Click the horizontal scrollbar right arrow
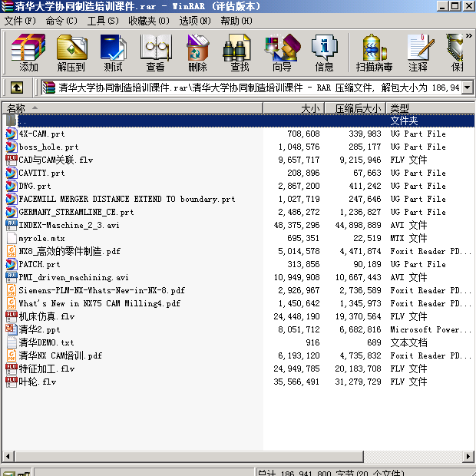This screenshot has width=476, height=476. pyautogui.click(x=468, y=456)
